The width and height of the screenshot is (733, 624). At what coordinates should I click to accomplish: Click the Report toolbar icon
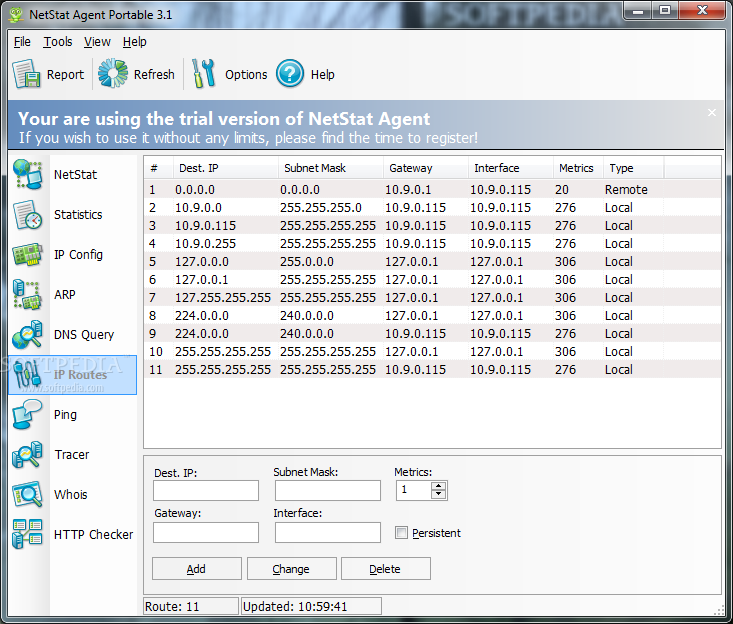27,74
